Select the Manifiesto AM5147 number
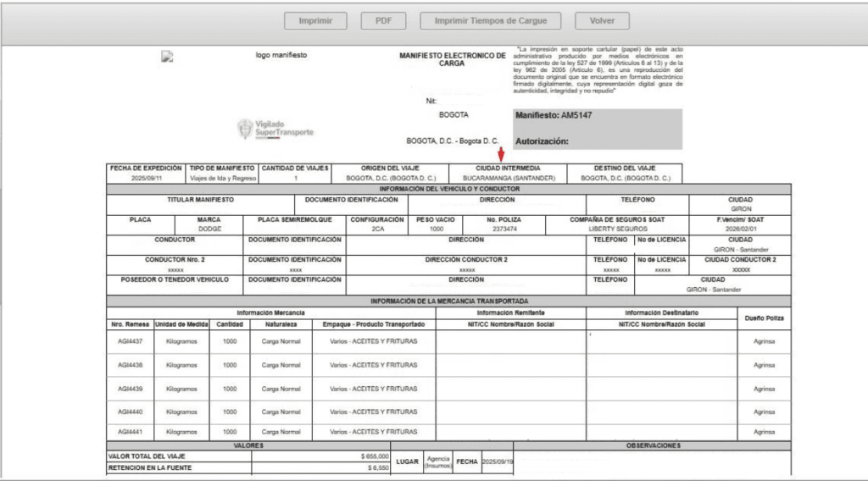This screenshot has width=868, height=481. coord(552,115)
